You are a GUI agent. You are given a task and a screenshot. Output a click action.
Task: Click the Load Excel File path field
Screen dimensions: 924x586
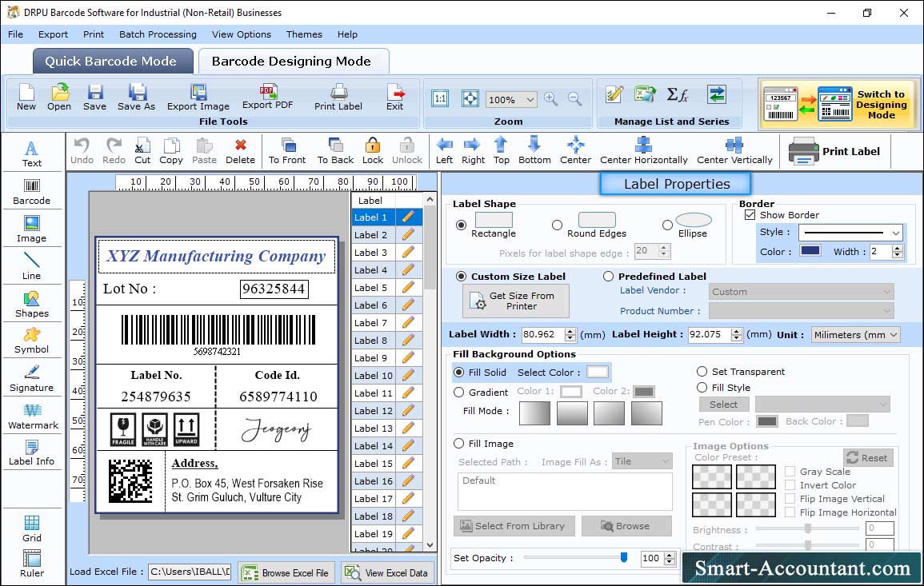(189, 572)
